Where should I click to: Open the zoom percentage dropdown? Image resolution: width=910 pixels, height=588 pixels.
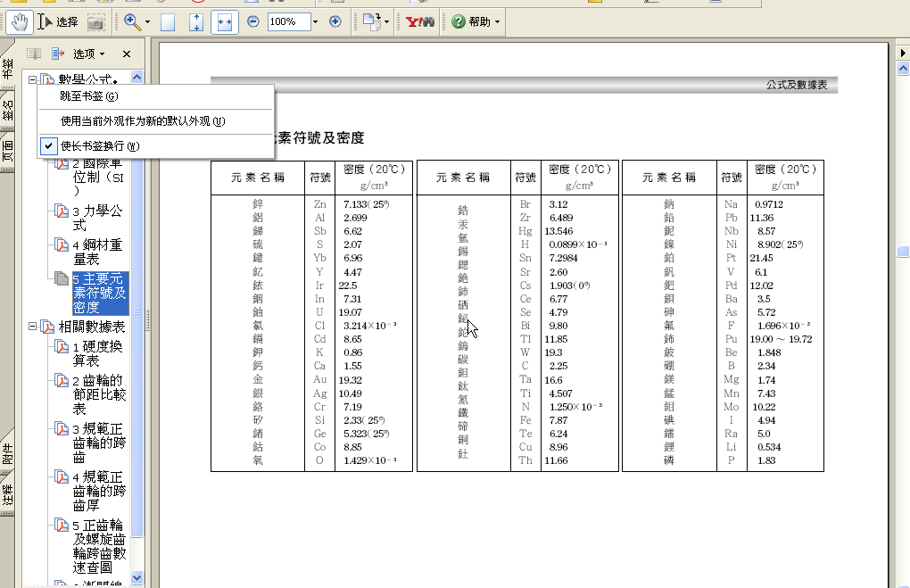pos(315,22)
